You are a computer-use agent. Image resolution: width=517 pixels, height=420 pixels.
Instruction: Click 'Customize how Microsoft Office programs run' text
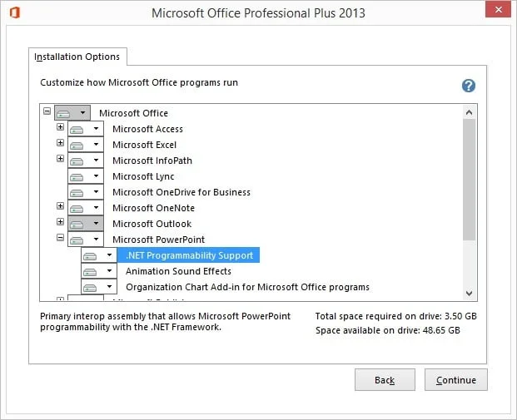[139, 82]
